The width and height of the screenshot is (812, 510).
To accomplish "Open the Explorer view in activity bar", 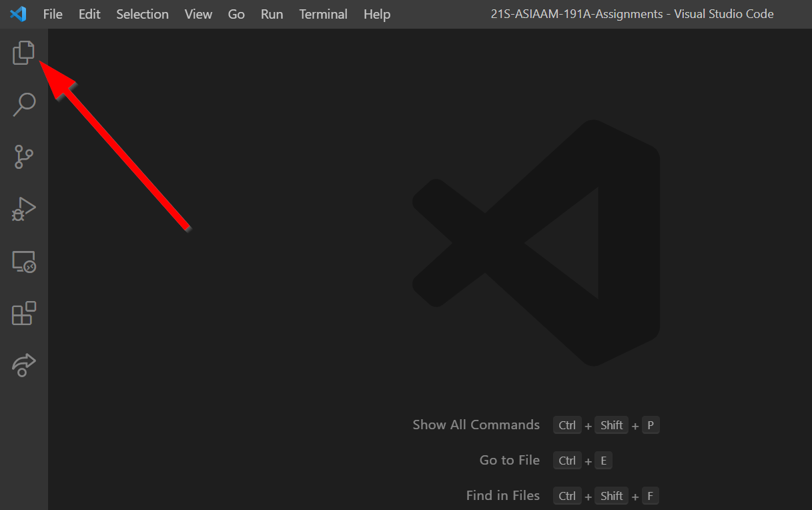I will click(x=23, y=53).
